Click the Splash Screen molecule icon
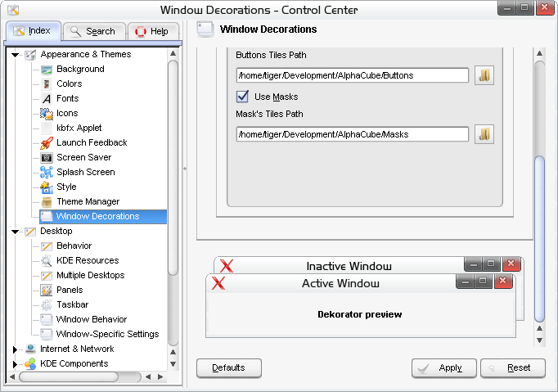The height and width of the screenshot is (392, 558). [x=47, y=173]
